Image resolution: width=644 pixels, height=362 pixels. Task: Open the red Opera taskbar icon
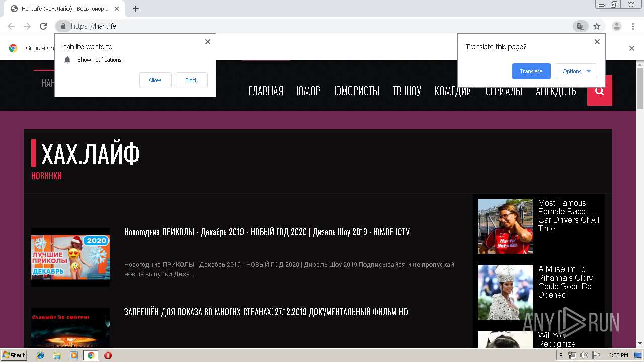coord(108,355)
